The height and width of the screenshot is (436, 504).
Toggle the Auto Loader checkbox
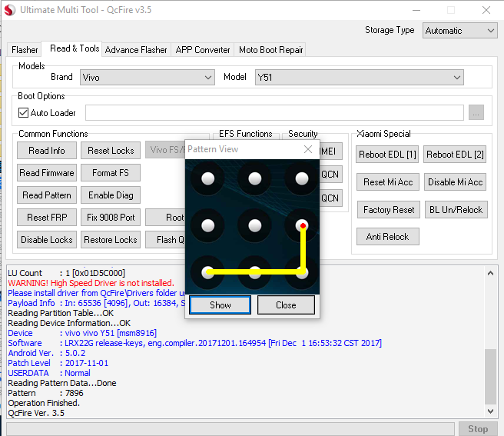[23, 112]
